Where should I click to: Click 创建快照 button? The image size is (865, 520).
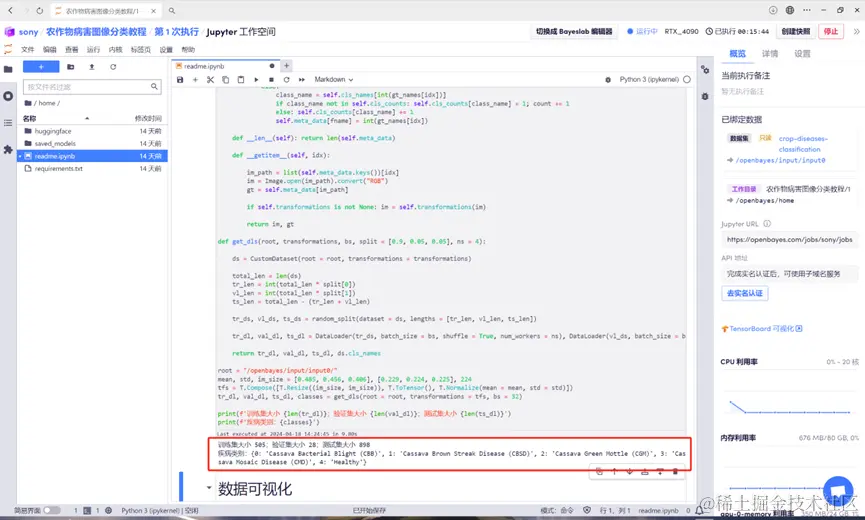click(795, 31)
